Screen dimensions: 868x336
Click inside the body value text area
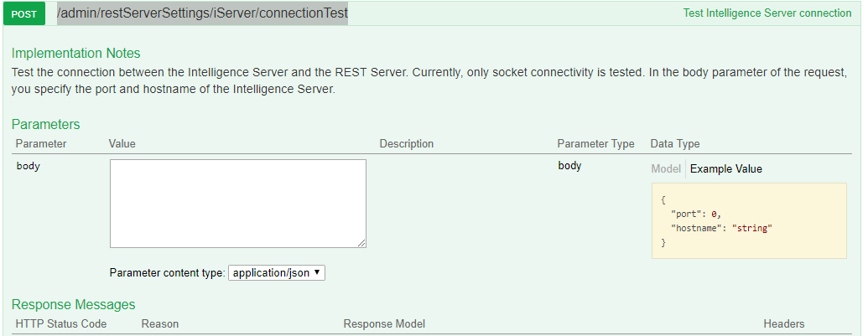[238, 204]
